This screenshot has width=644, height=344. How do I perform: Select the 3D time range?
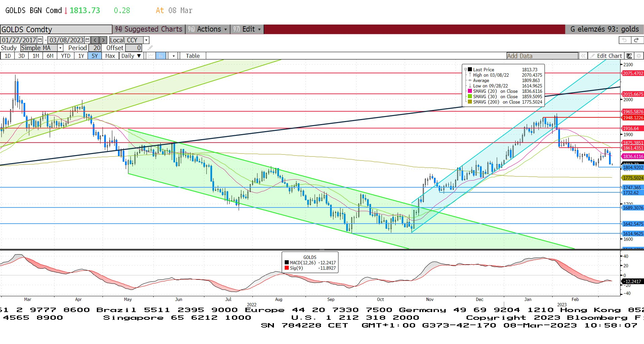[22, 56]
